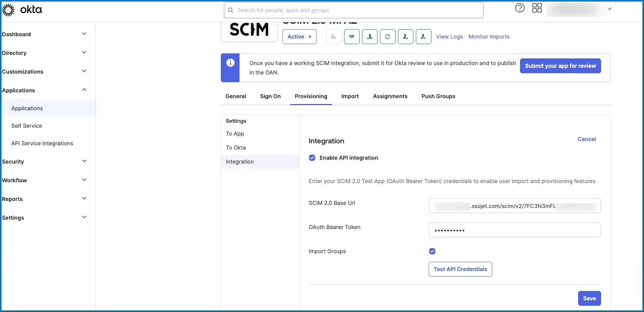Click the Okta logo
The image size is (644, 312).
point(22,10)
